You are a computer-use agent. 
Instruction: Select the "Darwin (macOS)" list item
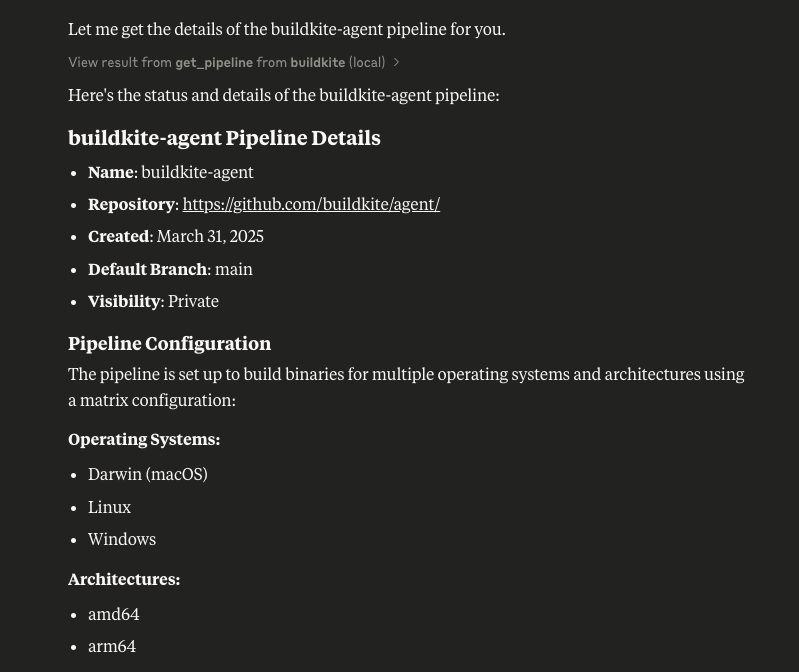148,474
